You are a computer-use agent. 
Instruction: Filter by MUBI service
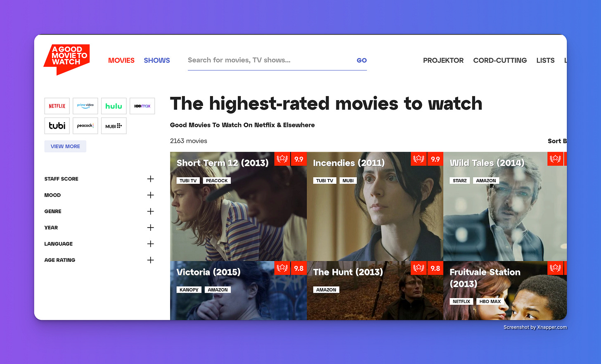coord(114,126)
